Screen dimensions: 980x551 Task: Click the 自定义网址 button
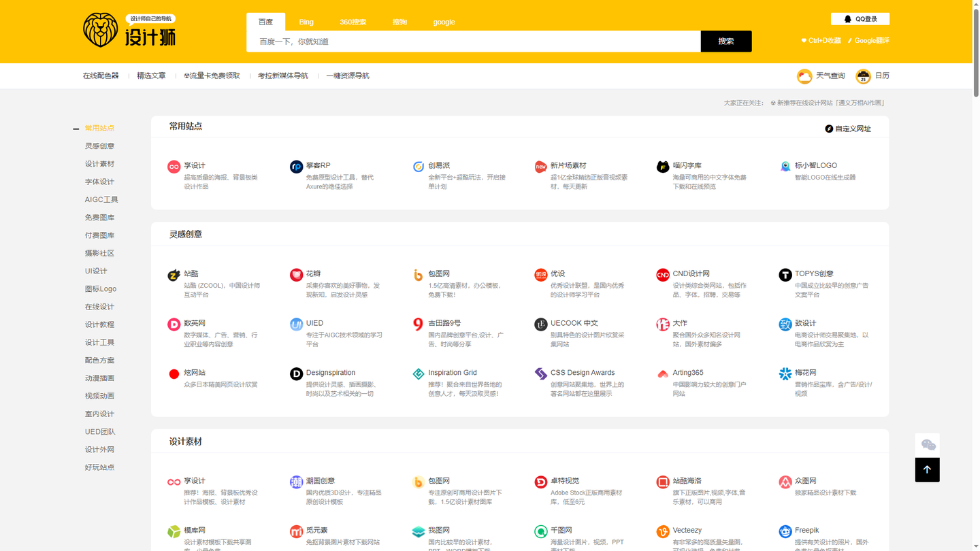tap(848, 129)
